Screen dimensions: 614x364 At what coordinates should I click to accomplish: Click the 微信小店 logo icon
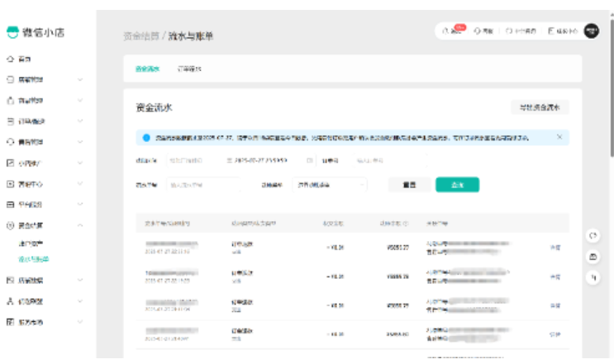[12, 32]
